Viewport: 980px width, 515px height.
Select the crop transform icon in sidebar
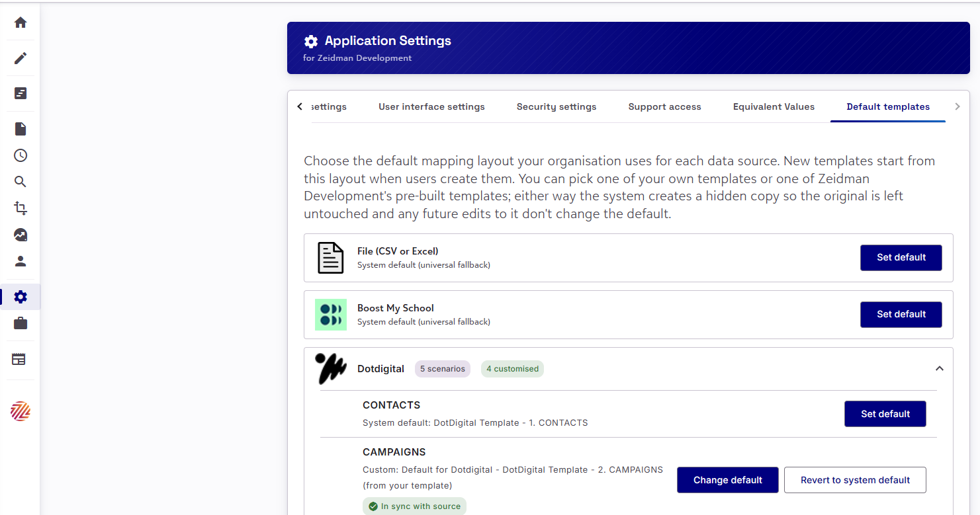click(21, 208)
